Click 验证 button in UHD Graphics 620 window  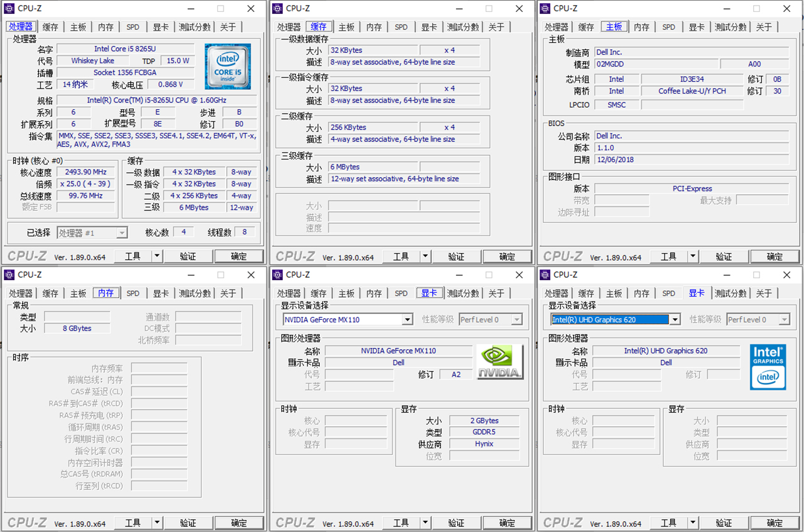[724, 523]
